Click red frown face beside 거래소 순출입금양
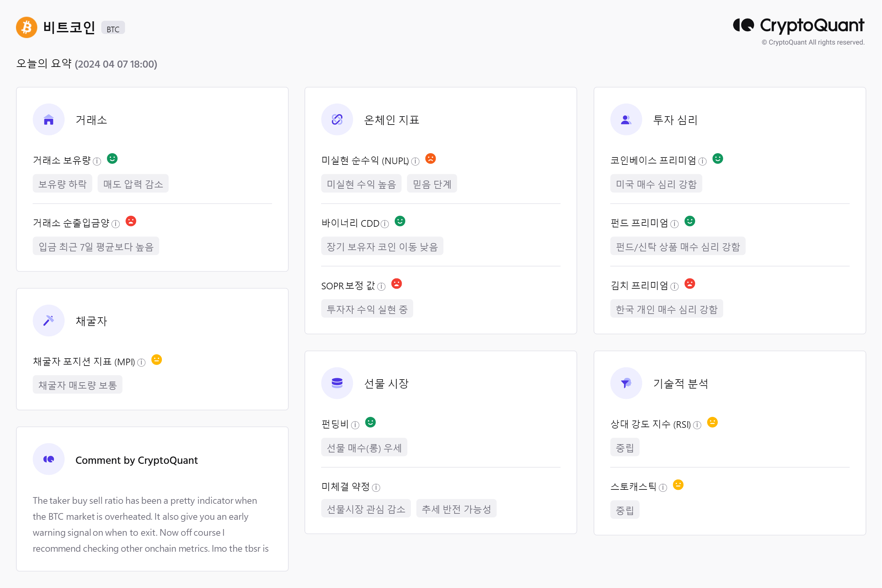The height and width of the screenshot is (588, 882). [x=131, y=221]
